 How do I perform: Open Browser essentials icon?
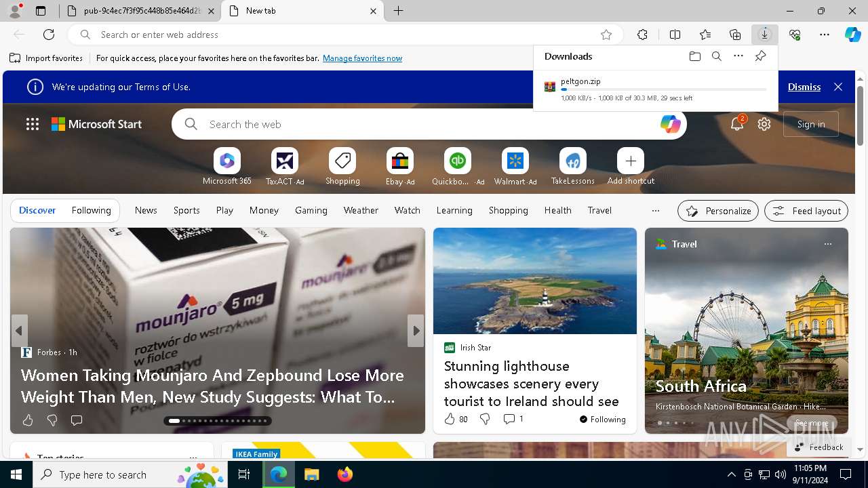pos(795,35)
